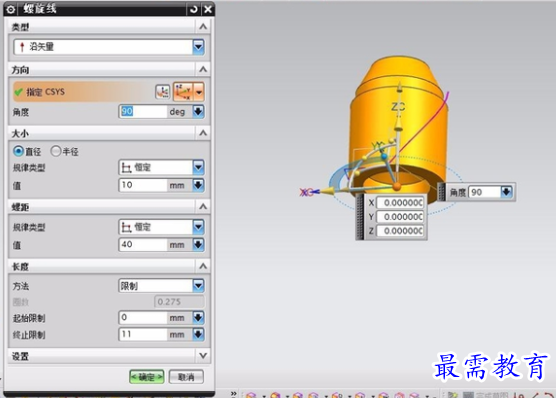
Task: Click the 角度 input box drag grip
Action: coord(441,192)
